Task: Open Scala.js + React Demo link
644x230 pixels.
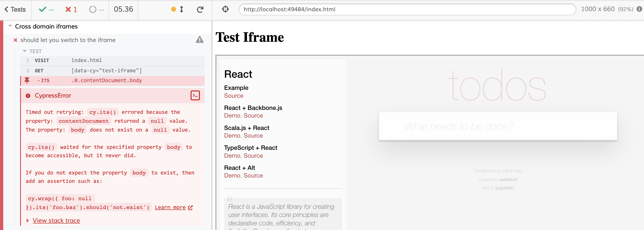Action: [x=232, y=136]
